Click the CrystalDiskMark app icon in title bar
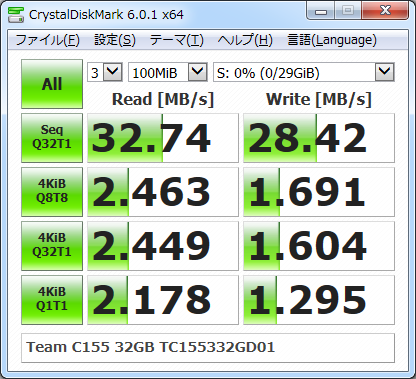The width and height of the screenshot is (416, 379). tap(15, 15)
